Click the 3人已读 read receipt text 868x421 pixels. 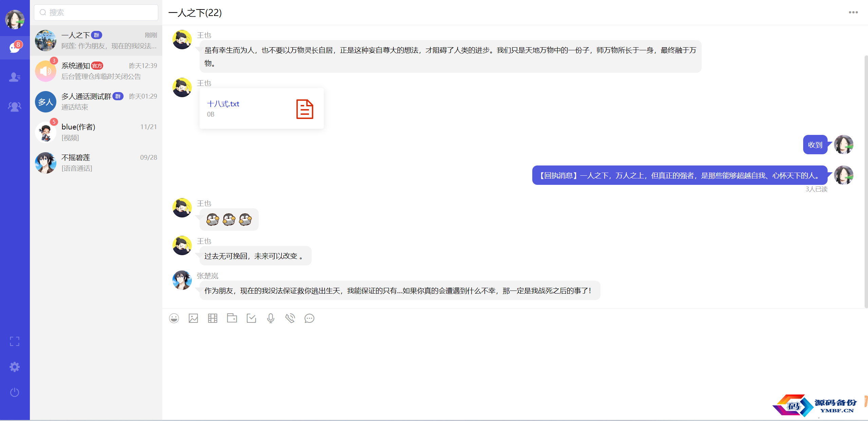[816, 189]
